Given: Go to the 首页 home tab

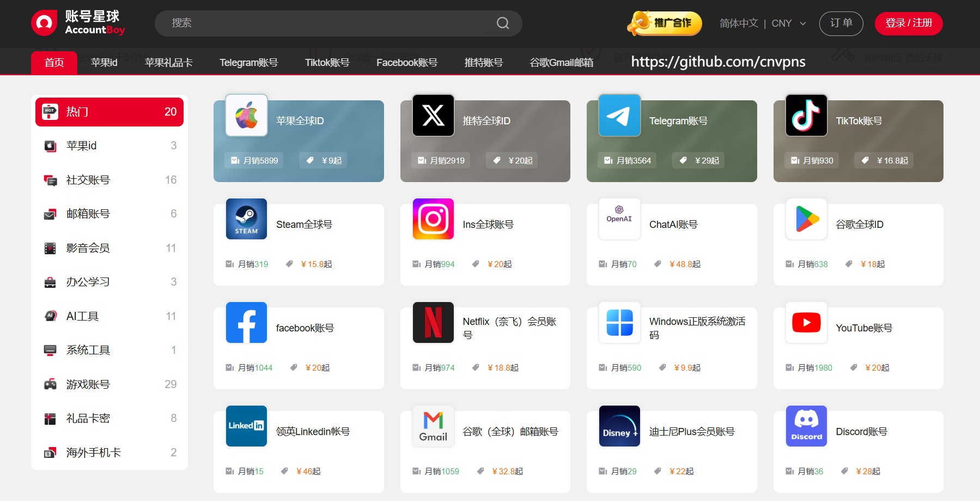Looking at the screenshot, I should pos(54,63).
